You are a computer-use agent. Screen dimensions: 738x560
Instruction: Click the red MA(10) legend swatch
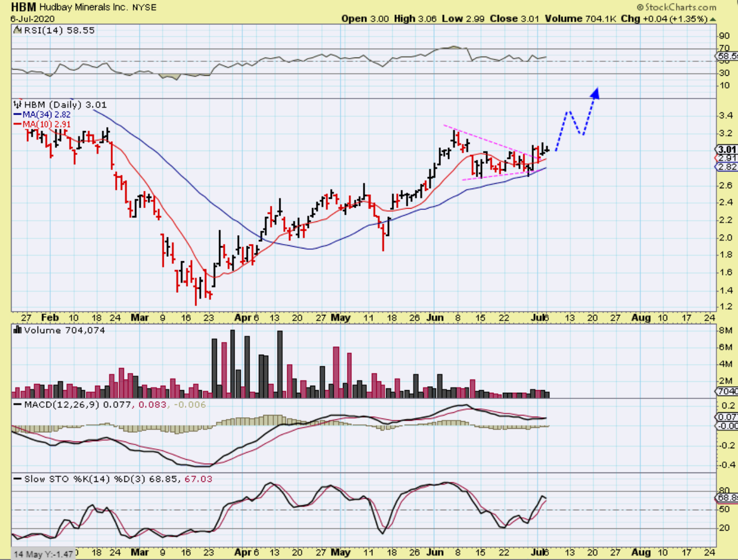pos(18,125)
